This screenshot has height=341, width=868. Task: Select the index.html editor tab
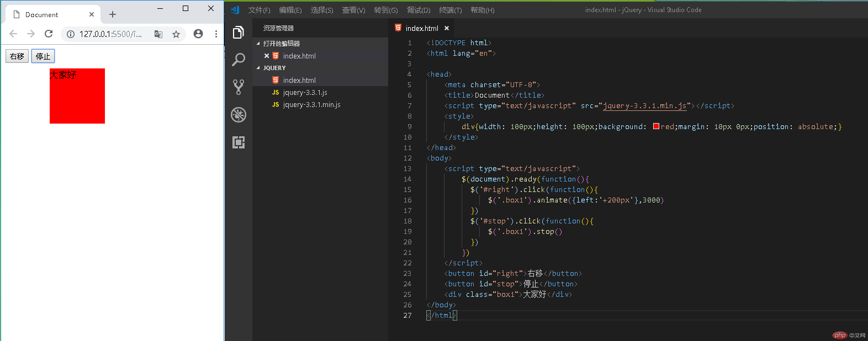422,28
